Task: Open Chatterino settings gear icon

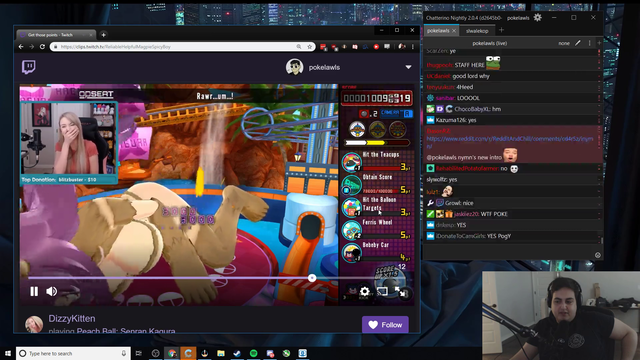Action: click(538, 18)
